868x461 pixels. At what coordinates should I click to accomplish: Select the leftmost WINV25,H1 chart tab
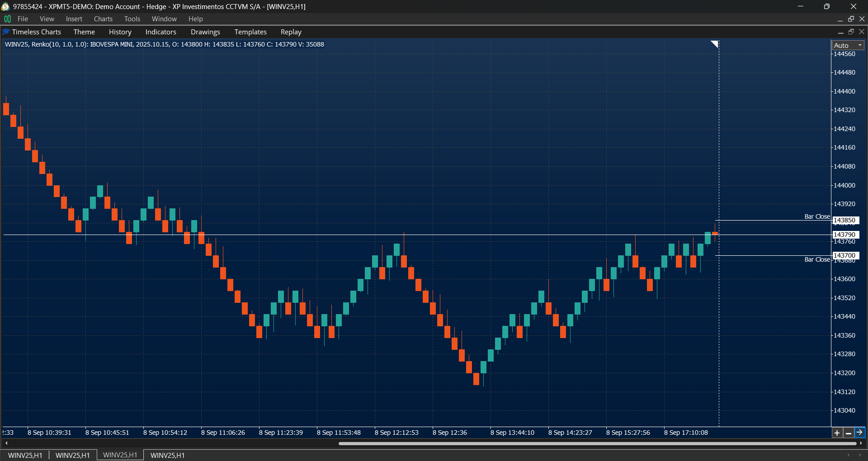coord(25,455)
